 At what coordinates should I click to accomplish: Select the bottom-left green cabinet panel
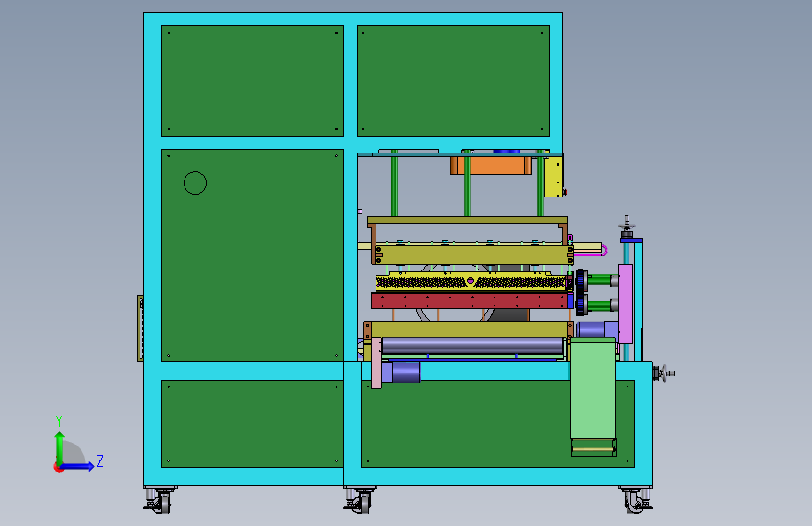(252, 424)
